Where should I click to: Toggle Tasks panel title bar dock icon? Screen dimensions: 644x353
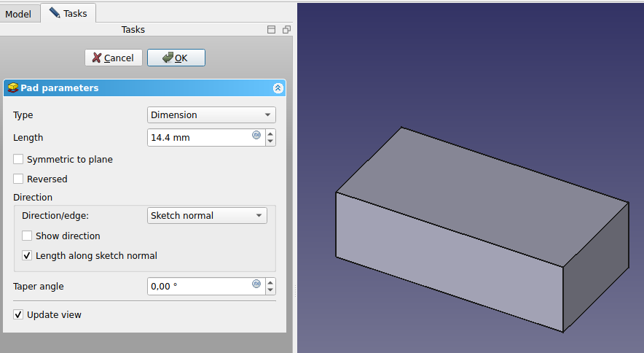point(271,30)
